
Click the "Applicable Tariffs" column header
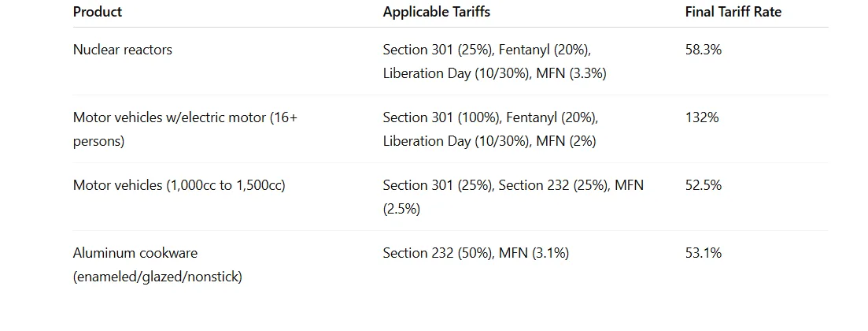point(436,12)
